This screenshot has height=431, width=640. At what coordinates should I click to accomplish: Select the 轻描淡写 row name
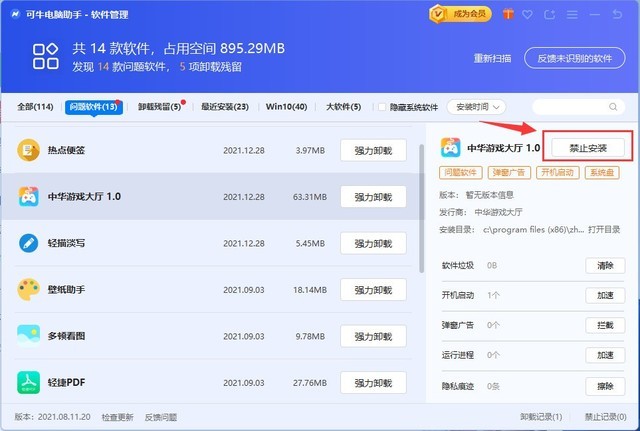point(67,243)
